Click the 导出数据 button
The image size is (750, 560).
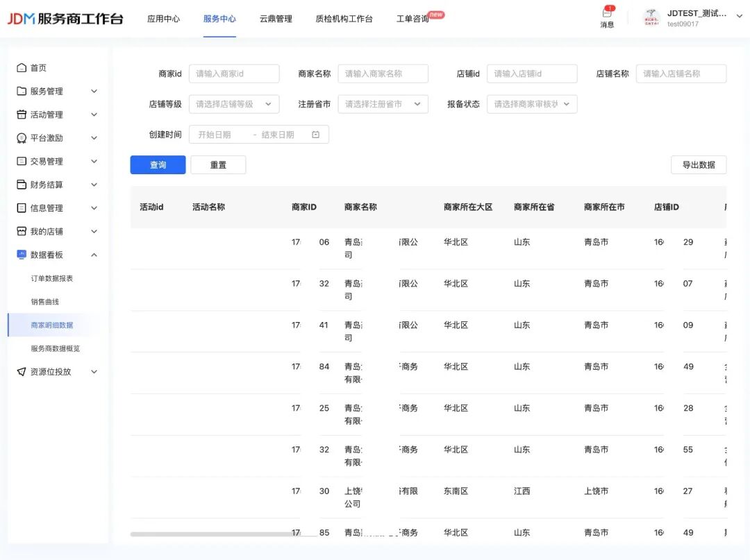pyautogui.click(x=698, y=165)
